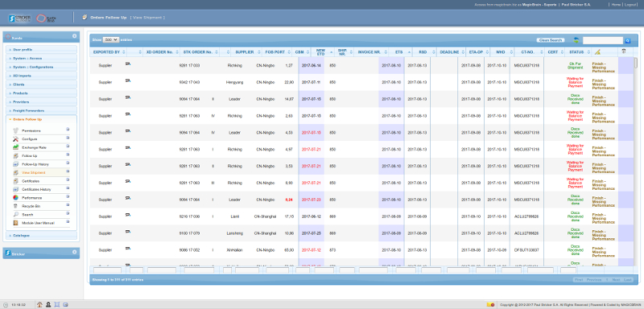The height and width of the screenshot is (309, 644).
Task: Sort table by ETA-OP column
Action: pyautogui.click(x=477, y=52)
